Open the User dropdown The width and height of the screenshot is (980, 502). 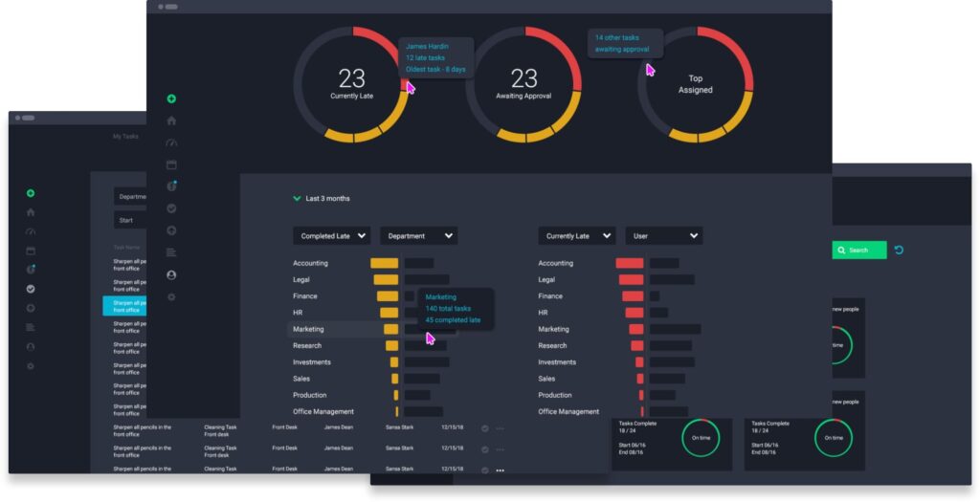click(x=663, y=236)
